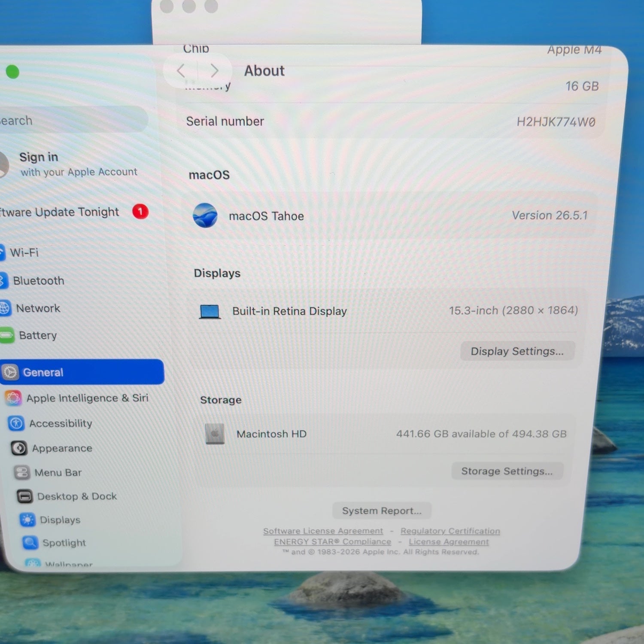Click the Macintosh HD drive icon
Screen dimensions: 644x644
(215, 434)
